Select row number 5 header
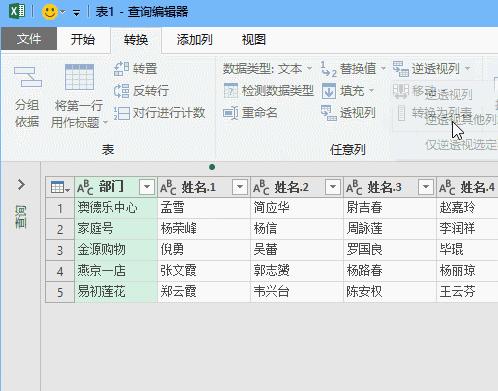Viewport: 498px width, 391px height. (60, 292)
